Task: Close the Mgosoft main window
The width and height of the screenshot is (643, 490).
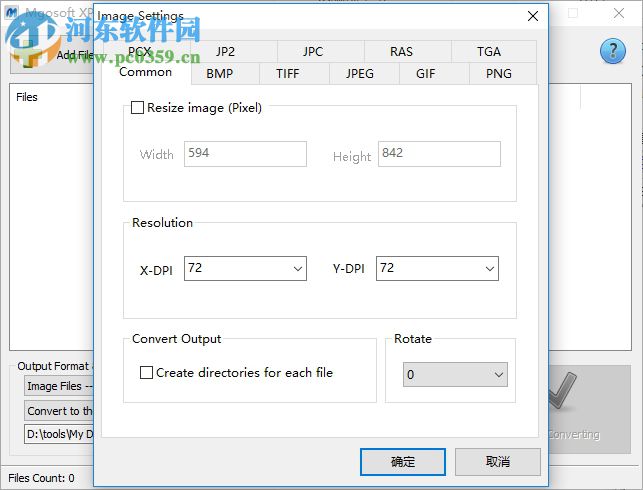Action: tap(619, 13)
